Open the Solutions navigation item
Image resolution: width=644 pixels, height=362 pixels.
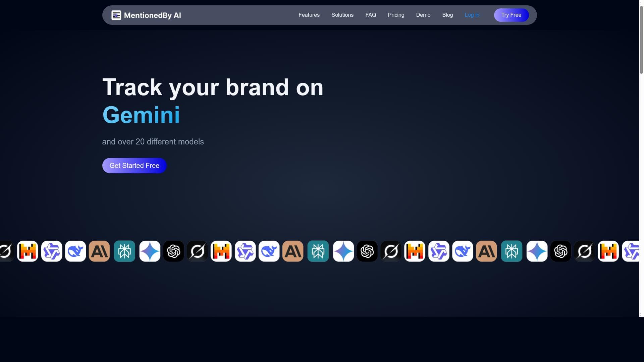[x=342, y=15]
